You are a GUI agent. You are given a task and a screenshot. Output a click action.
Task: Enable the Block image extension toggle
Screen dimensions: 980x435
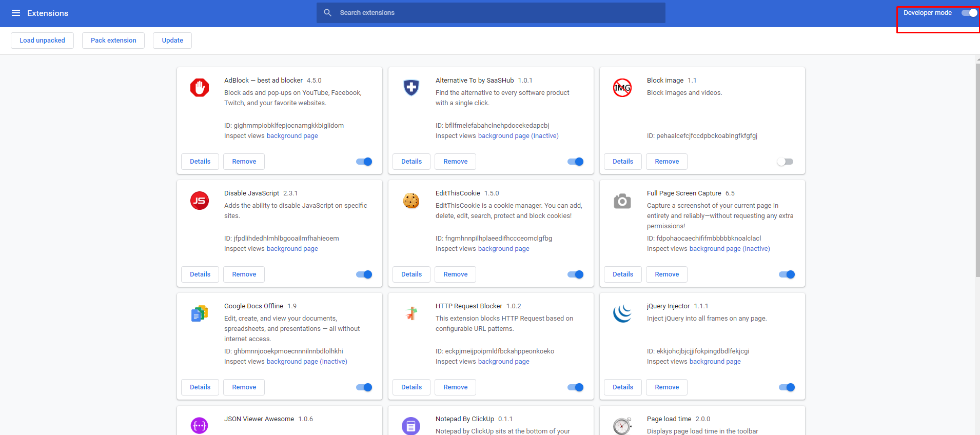[785, 162]
